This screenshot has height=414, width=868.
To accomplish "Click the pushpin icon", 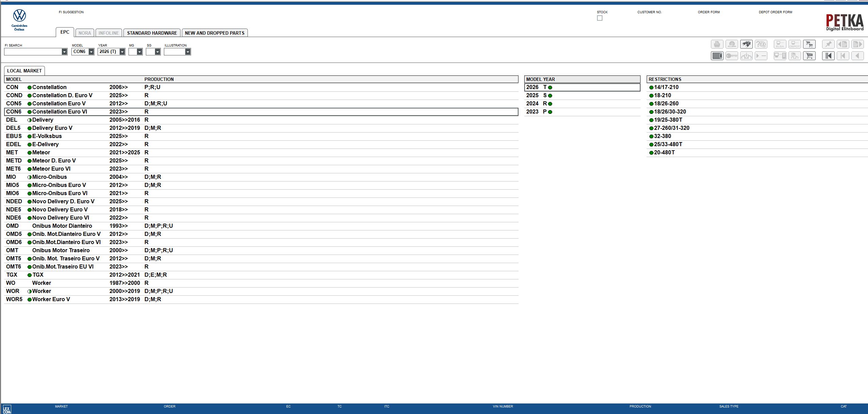I will (828, 44).
